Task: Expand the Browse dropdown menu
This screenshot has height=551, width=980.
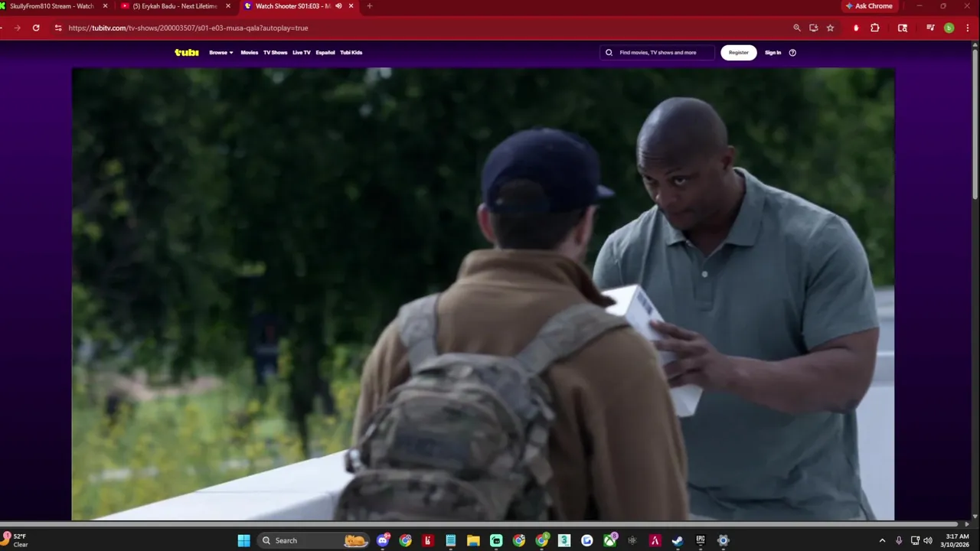Action: click(x=221, y=53)
